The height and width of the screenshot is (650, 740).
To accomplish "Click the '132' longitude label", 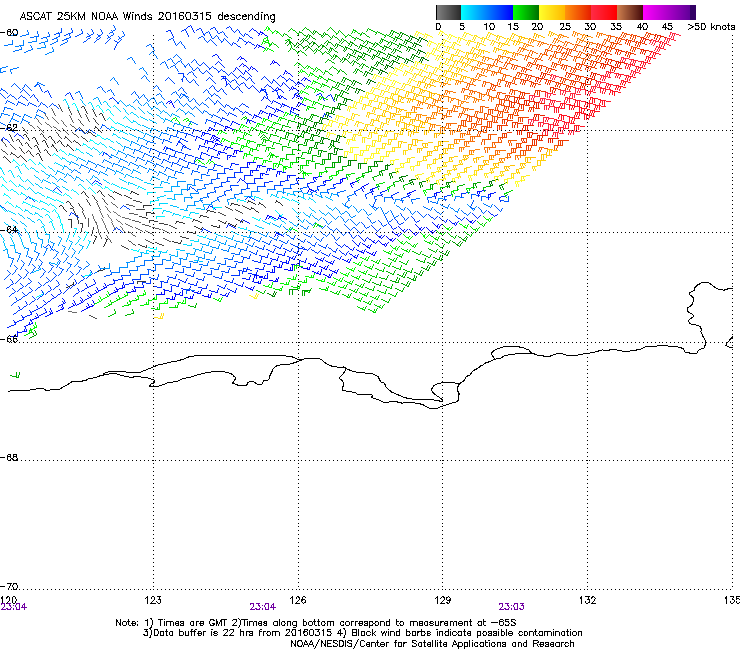I will [587, 599].
